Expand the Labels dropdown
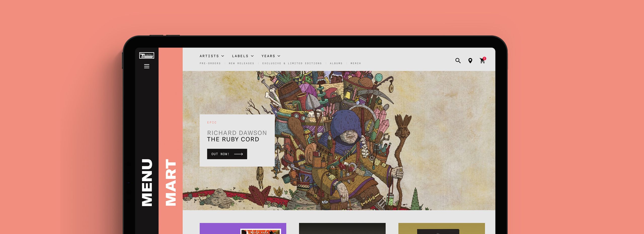Image resolution: width=644 pixels, height=234 pixels. pos(243,56)
